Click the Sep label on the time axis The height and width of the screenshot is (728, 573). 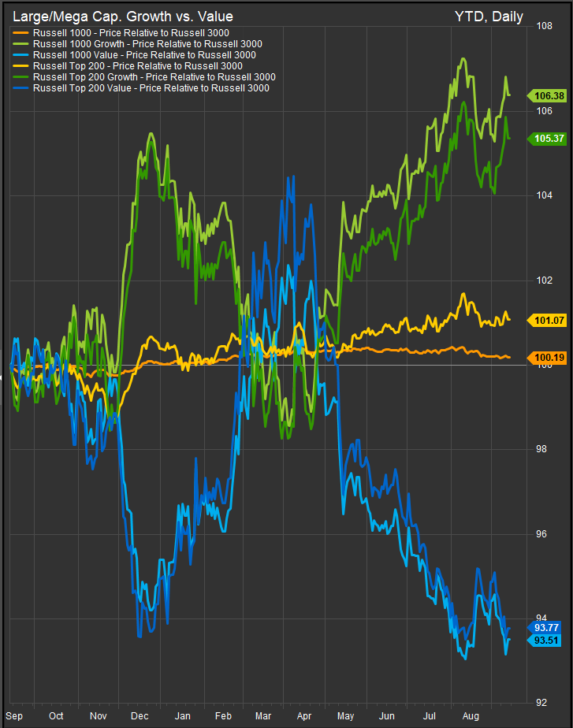click(x=13, y=716)
